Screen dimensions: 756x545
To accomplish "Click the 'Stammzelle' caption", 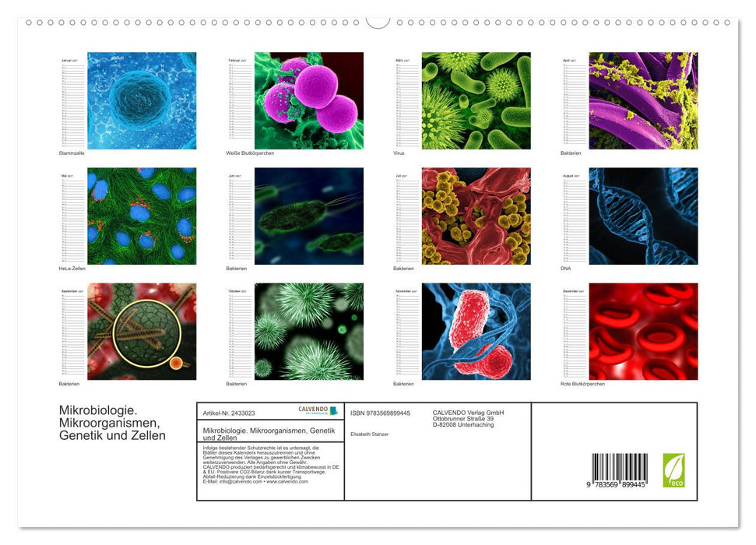I will point(72,153).
